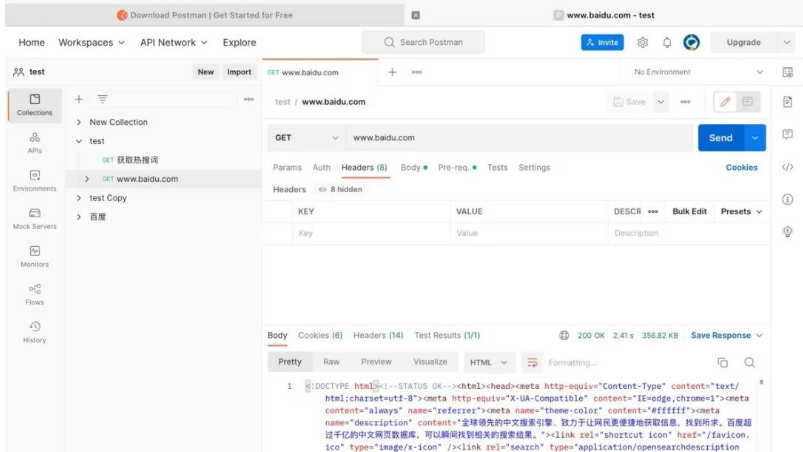Open the Upgrade dropdown arrow

click(x=787, y=42)
